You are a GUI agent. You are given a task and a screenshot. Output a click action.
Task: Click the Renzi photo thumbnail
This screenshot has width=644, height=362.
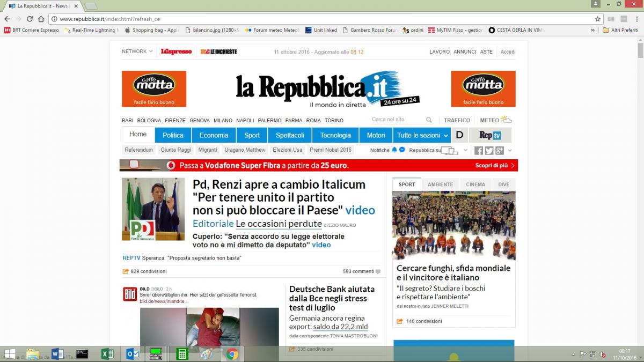153,209
